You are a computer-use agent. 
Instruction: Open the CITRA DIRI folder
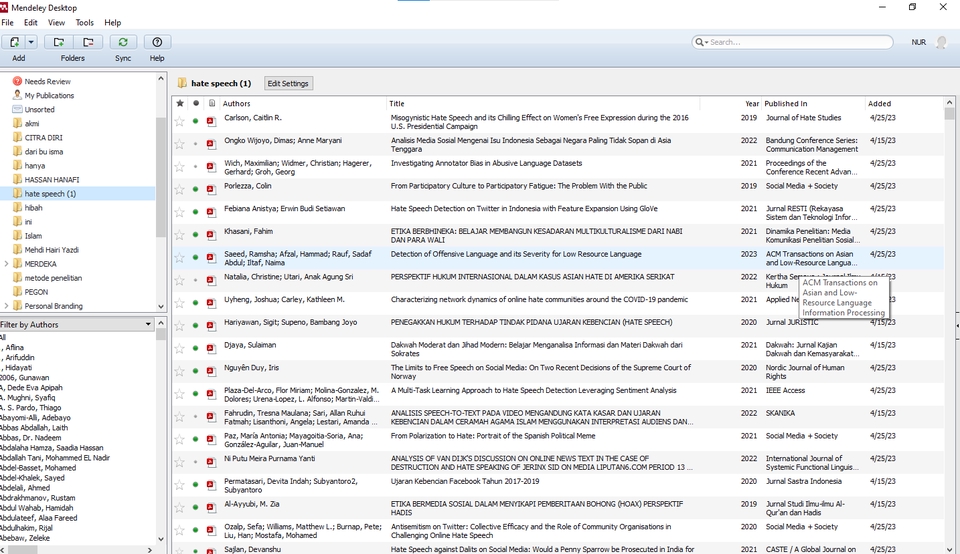point(43,138)
